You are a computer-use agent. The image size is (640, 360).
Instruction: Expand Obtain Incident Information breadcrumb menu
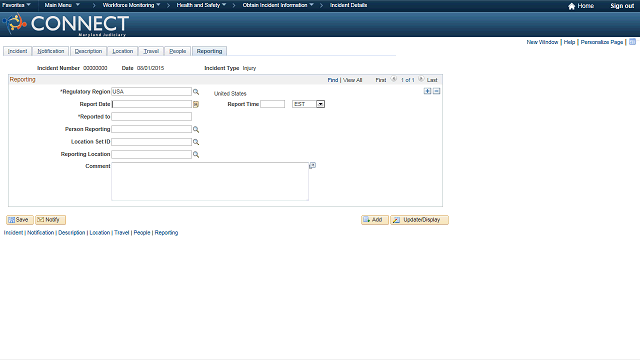278,5
